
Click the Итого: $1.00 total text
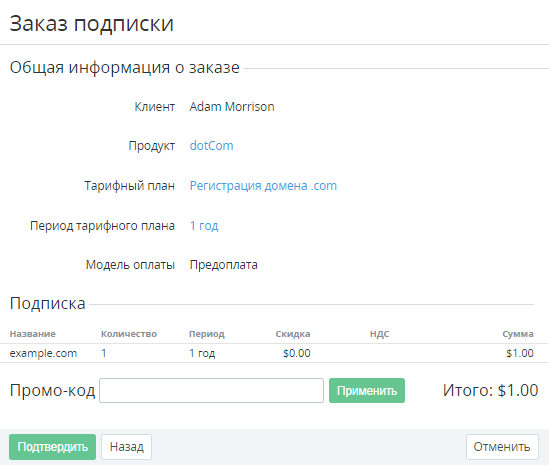coord(490,390)
